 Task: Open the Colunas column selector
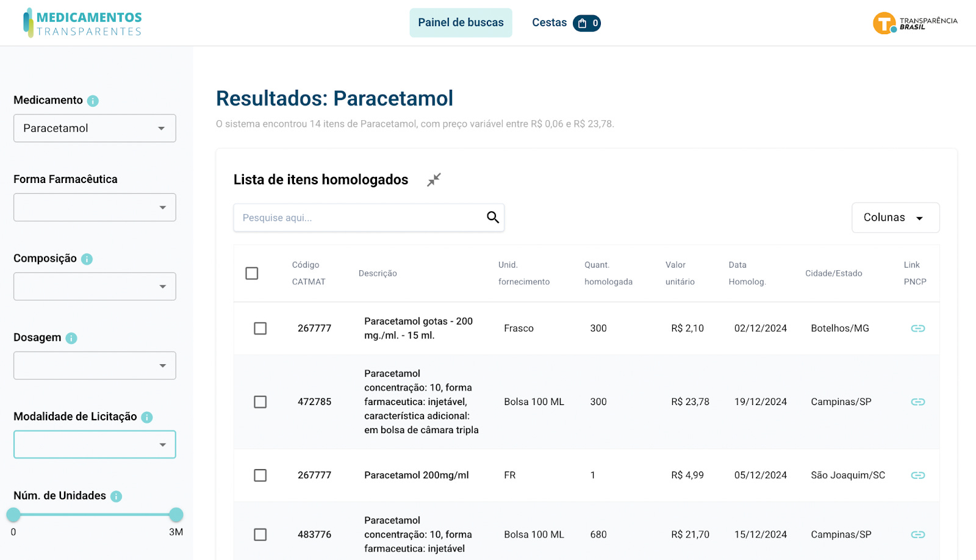895,218
